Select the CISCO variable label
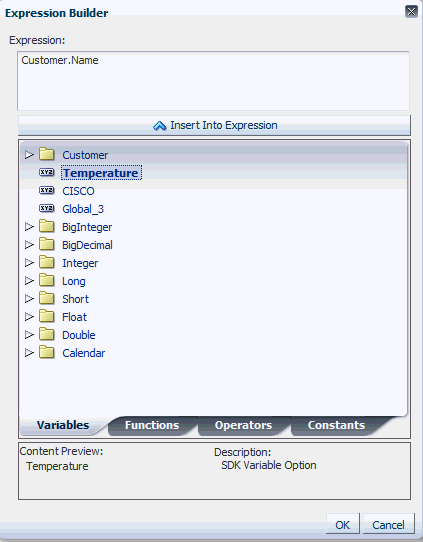423x542 pixels. pyautogui.click(x=78, y=191)
